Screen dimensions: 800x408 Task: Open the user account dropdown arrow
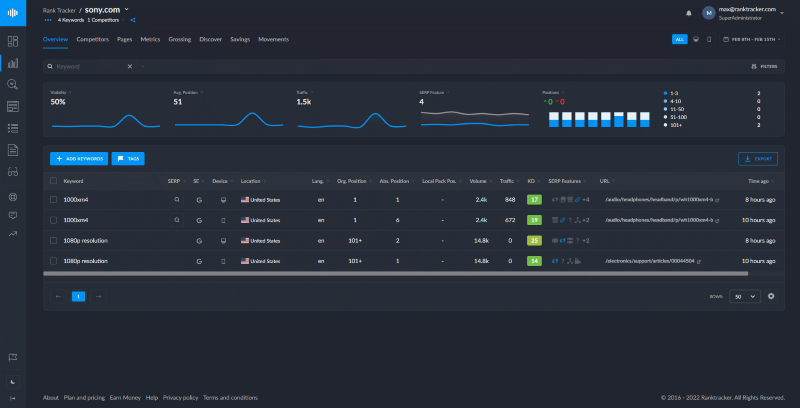click(x=782, y=13)
